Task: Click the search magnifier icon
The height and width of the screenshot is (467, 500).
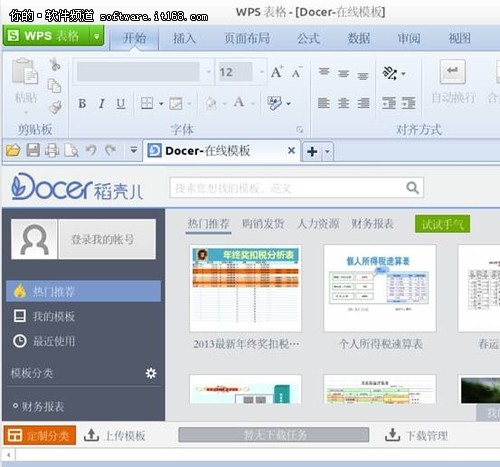Action: coord(412,188)
